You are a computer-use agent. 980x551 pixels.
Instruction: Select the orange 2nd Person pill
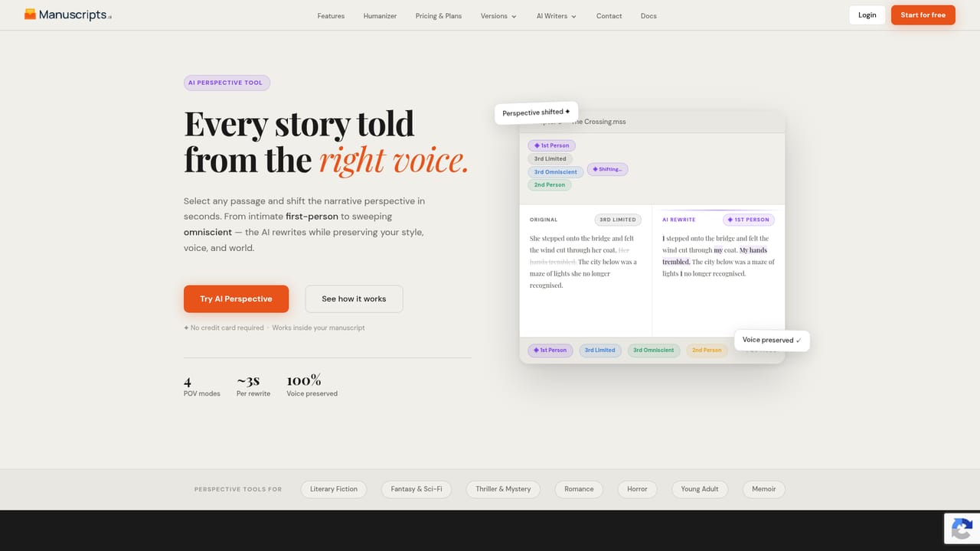pyautogui.click(x=707, y=350)
